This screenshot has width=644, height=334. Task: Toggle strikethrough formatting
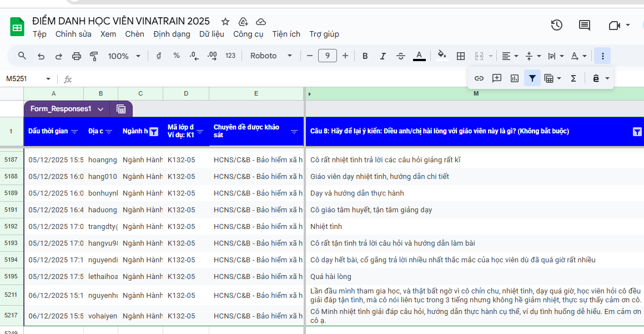401,56
